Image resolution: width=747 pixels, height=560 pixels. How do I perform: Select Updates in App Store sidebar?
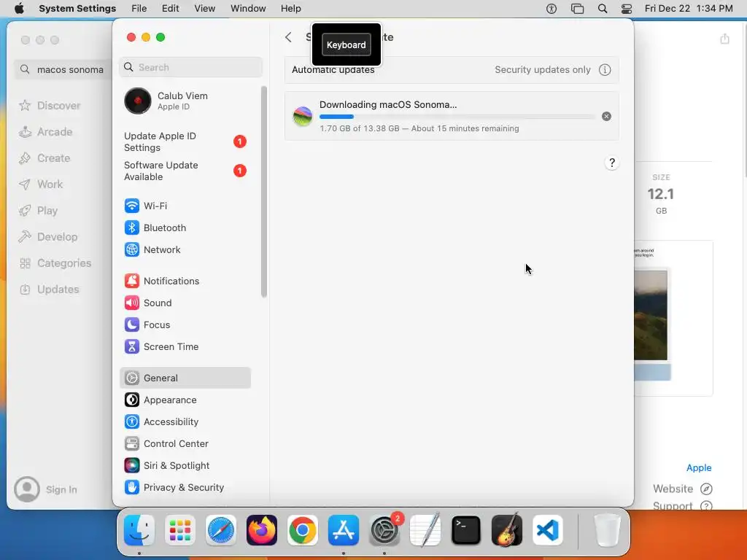coord(59,289)
